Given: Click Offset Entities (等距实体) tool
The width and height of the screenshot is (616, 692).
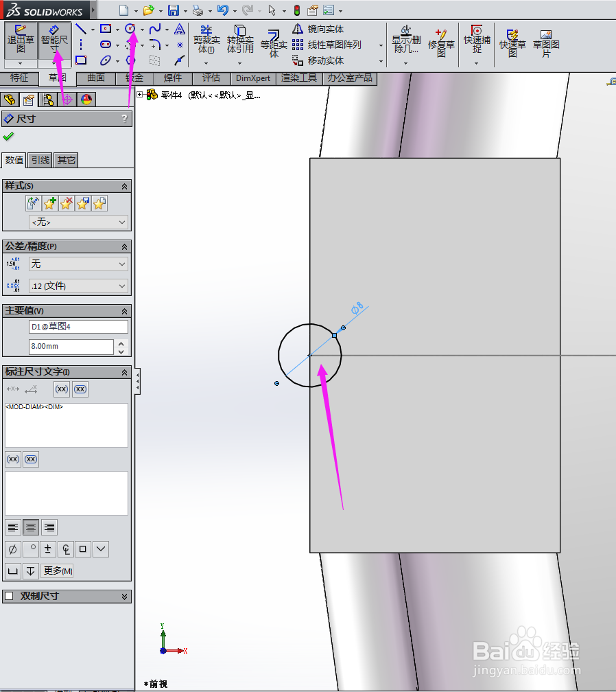Looking at the screenshot, I should [274, 43].
